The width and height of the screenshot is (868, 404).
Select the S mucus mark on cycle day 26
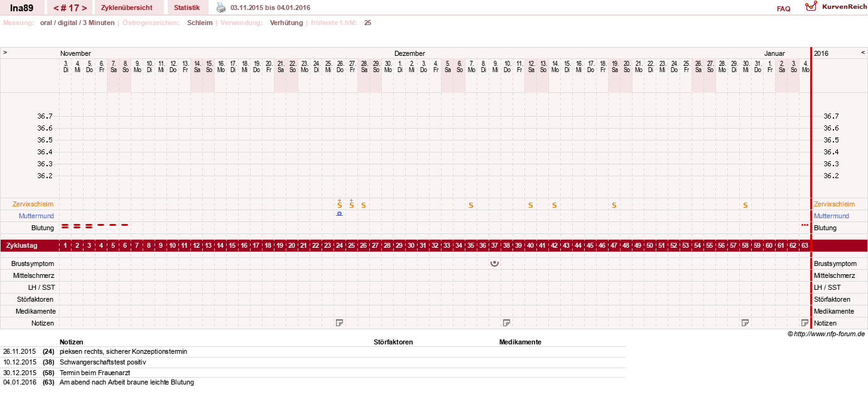point(363,205)
